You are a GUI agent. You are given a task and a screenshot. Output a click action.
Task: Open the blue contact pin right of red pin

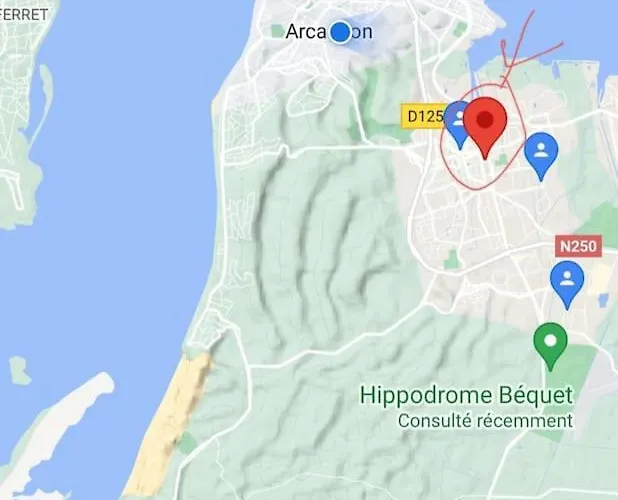click(541, 156)
